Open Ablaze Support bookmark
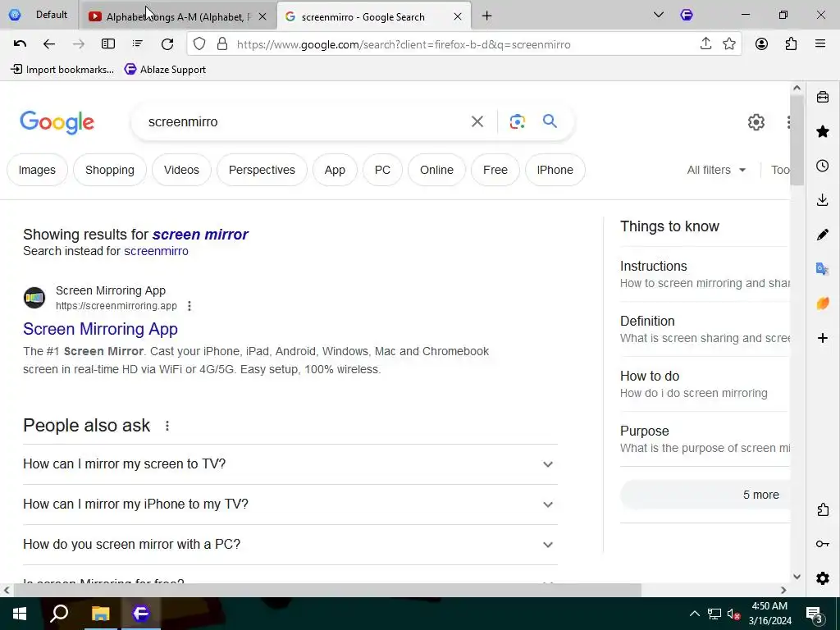 point(165,69)
